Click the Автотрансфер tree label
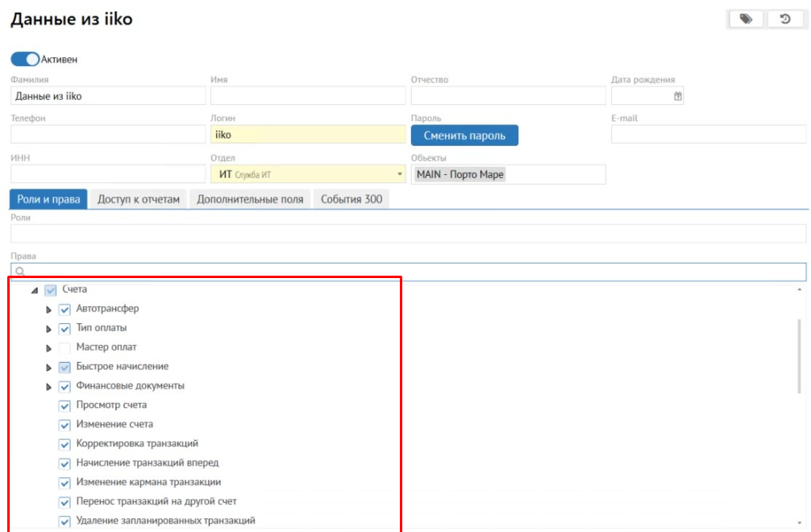 click(x=107, y=309)
